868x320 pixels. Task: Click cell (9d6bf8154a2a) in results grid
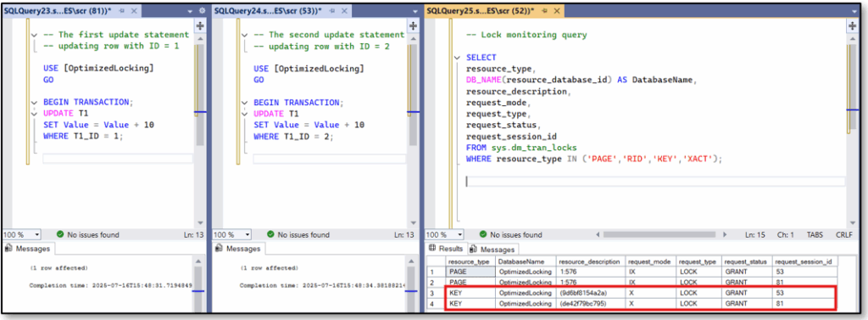[590, 292]
